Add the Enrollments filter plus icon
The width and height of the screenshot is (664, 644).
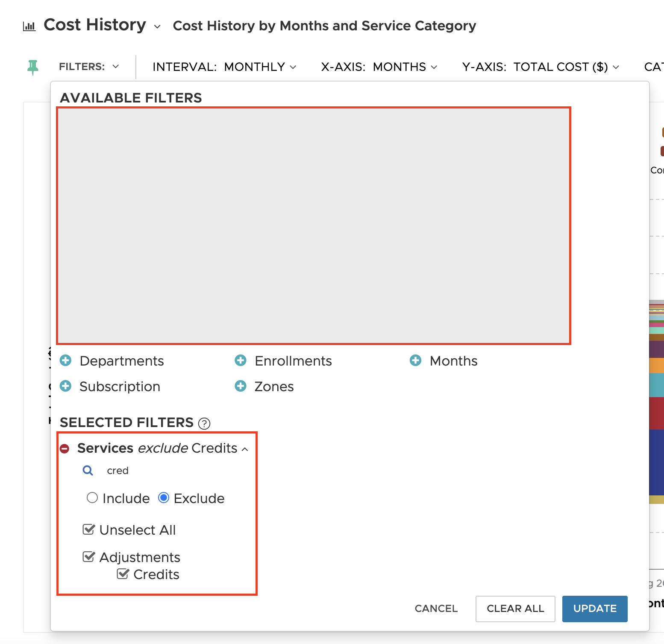241,361
